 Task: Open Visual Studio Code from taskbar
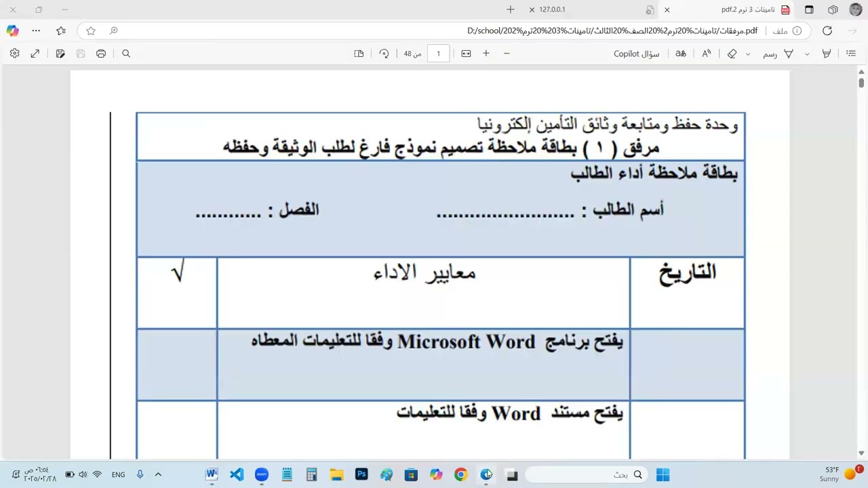pos(237,474)
